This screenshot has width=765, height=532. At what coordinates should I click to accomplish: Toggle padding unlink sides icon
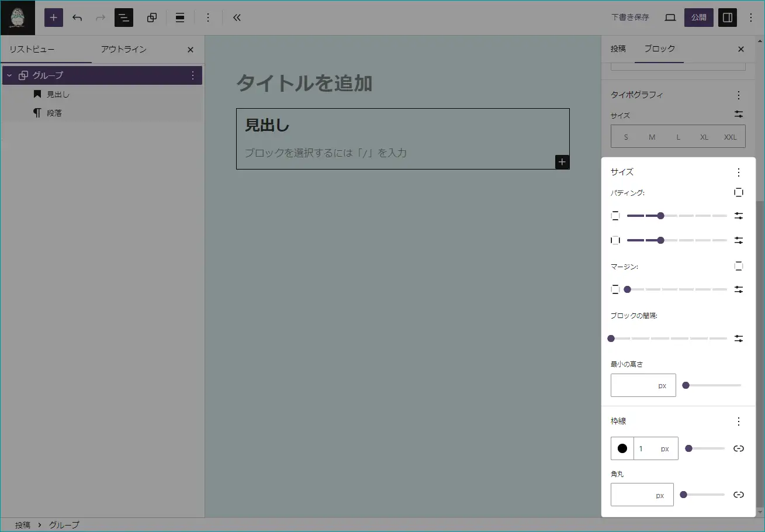click(739, 192)
